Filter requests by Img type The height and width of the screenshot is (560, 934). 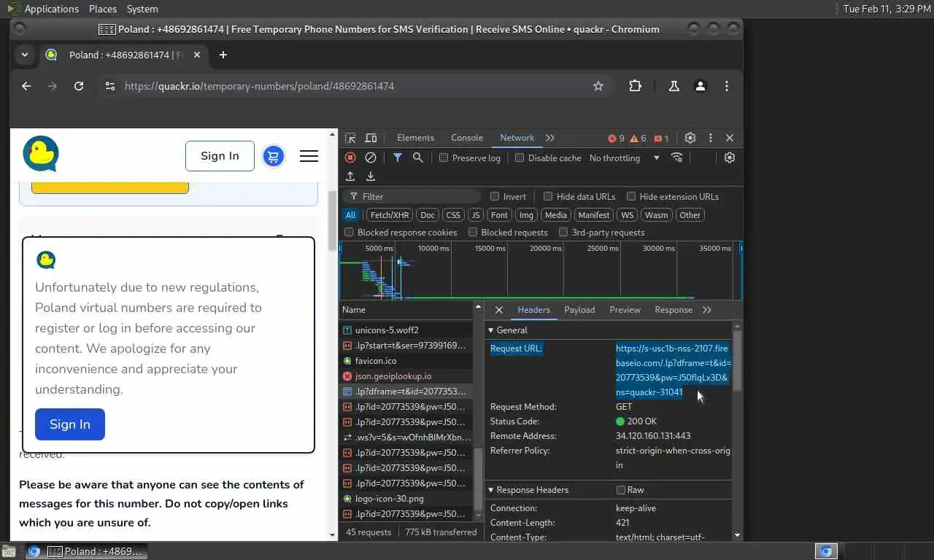pyautogui.click(x=526, y=215)
